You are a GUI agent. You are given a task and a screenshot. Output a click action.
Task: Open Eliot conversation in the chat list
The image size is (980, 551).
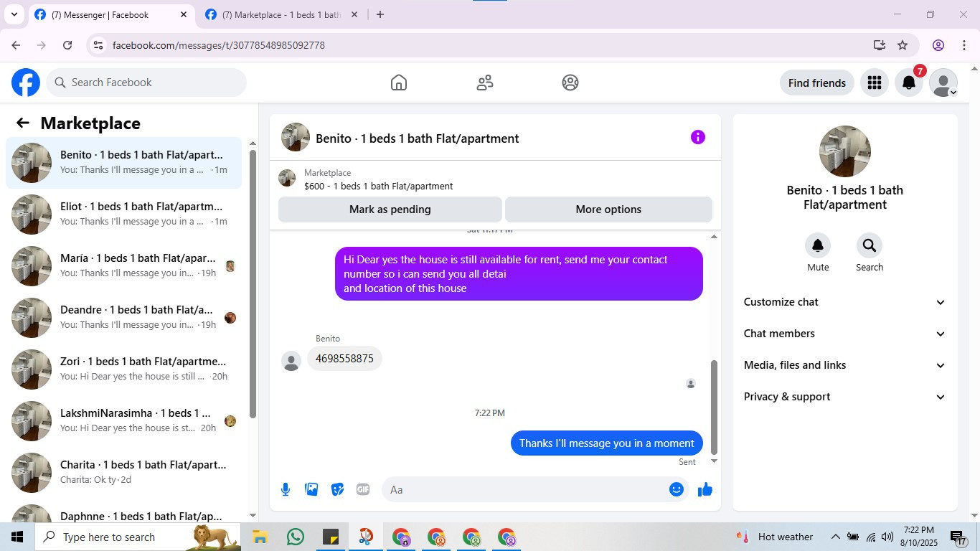coord(124,215)
